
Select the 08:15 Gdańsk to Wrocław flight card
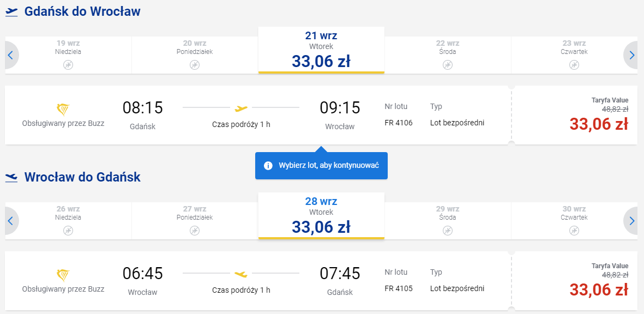[258, 116]
